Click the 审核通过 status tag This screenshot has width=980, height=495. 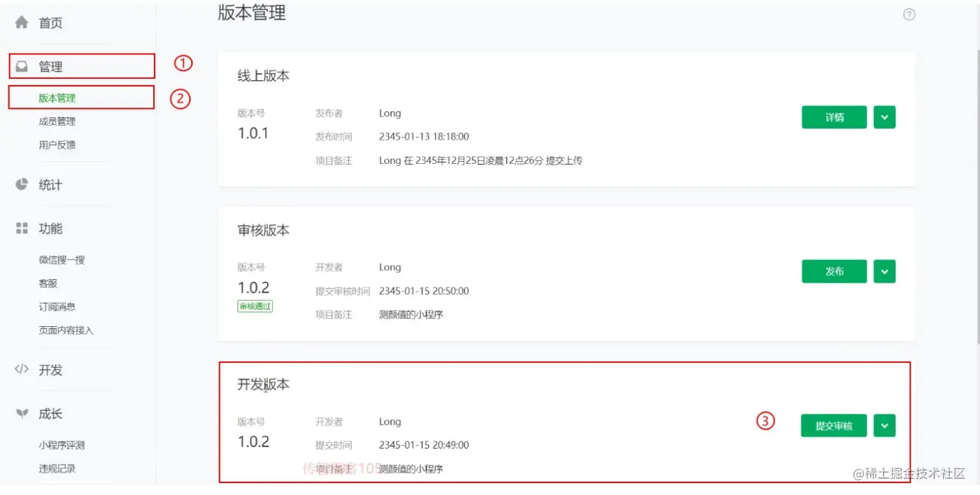click(254, 307)
